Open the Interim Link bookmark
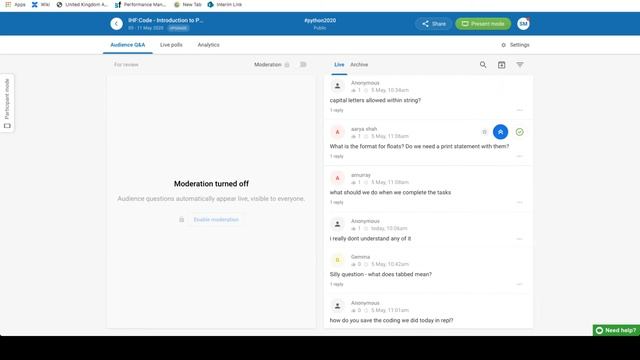The image size is (640, 360). click(225, 4)
